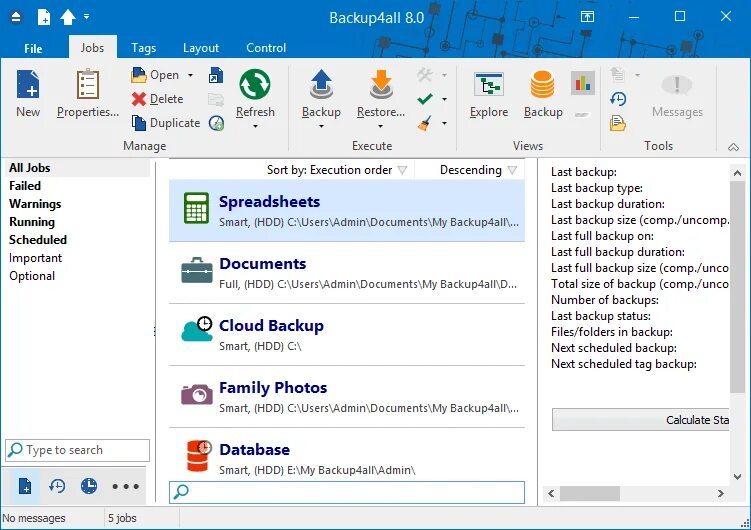Select the Database backup job

tap(347, 455)
